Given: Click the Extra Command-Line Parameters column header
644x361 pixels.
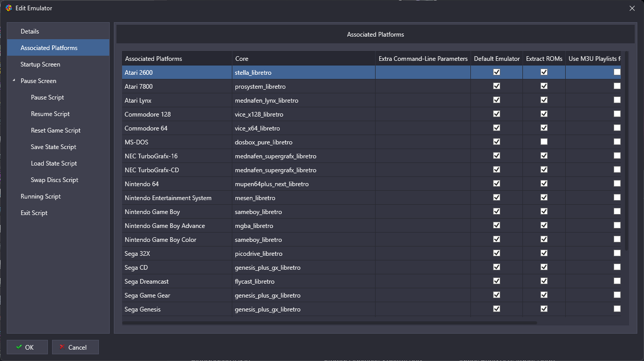Looking at the screenshot, I should [x=423, y=59].
